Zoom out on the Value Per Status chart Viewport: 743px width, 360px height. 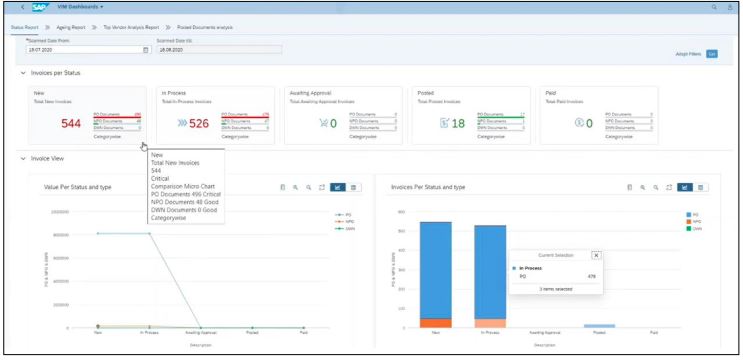coord(309,188)
